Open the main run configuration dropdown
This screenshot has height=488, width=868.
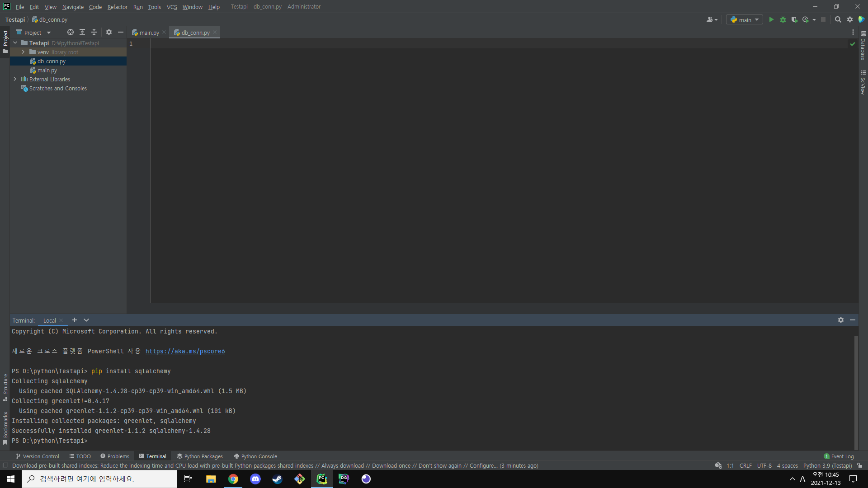tap(745, 19)
